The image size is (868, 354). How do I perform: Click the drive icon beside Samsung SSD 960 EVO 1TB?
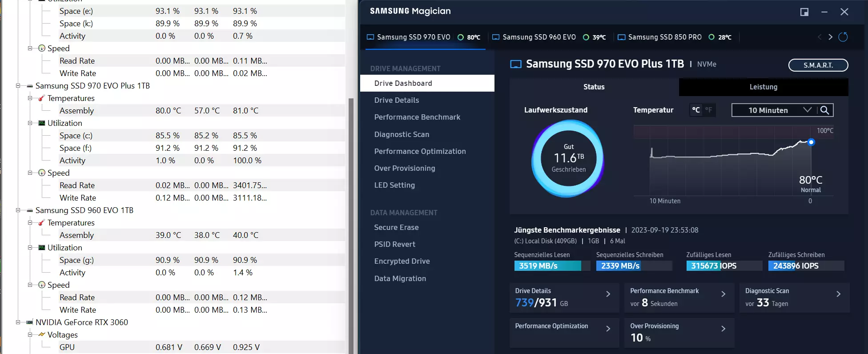30,210
